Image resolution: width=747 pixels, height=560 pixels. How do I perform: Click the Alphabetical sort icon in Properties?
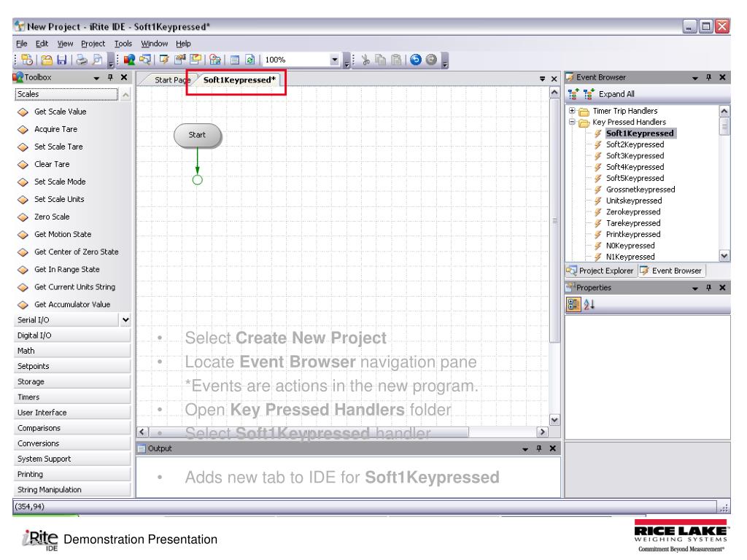[589, 304]
